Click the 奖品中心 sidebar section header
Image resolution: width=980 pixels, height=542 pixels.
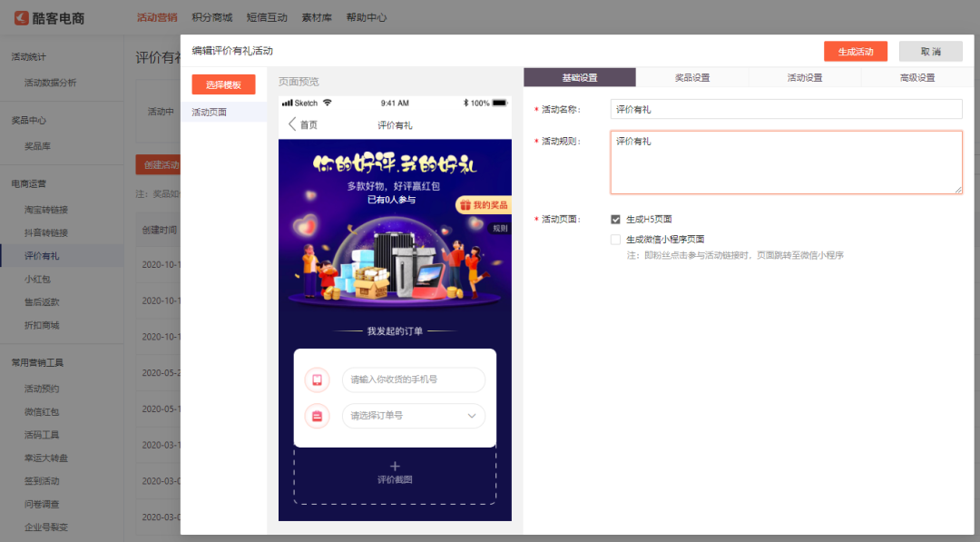click(29, 120)
